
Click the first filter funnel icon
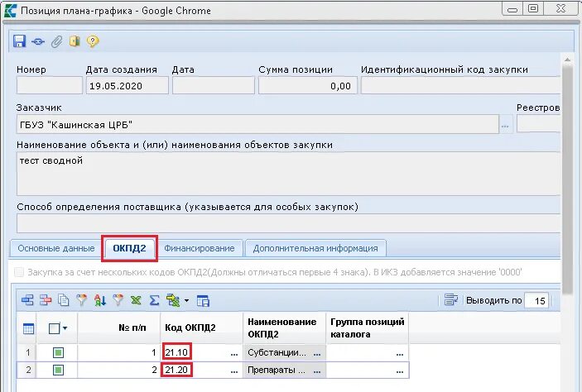pyautogui.click(x=82, y=300)
